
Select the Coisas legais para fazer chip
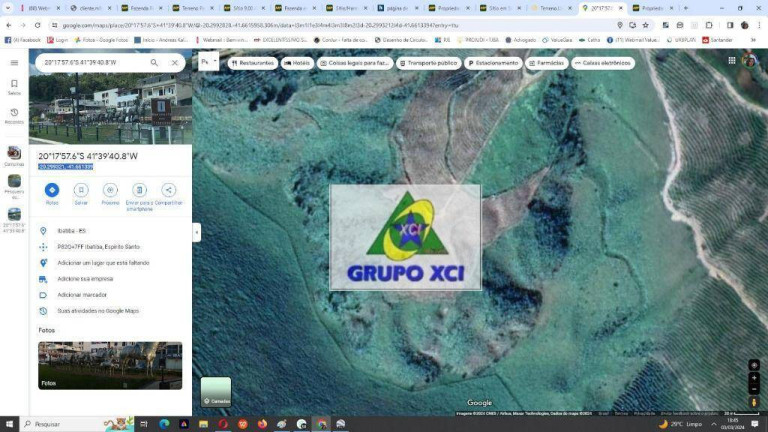pos(355,63)
